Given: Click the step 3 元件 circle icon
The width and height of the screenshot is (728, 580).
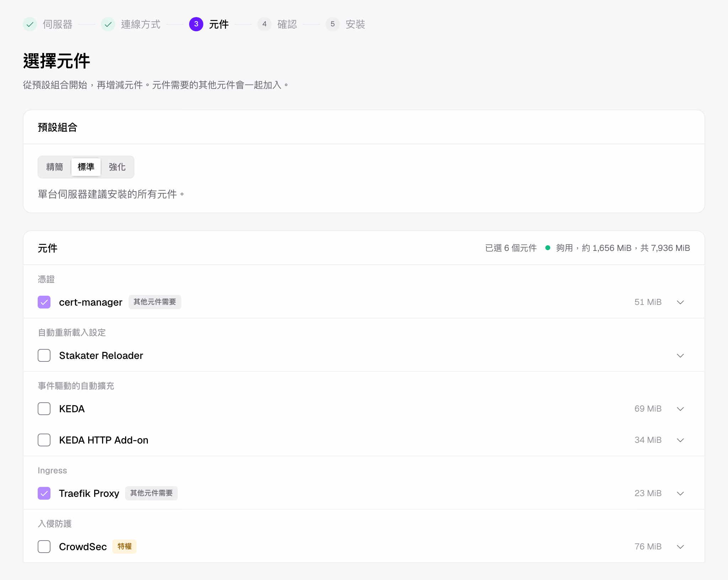Looking at the screenshot, I should click(196, 24).
